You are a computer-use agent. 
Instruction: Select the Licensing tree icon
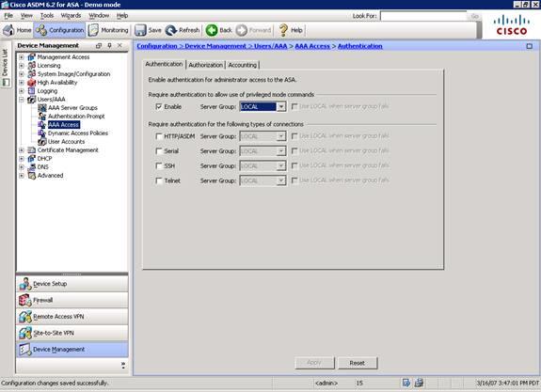click(x=31, y=66)
